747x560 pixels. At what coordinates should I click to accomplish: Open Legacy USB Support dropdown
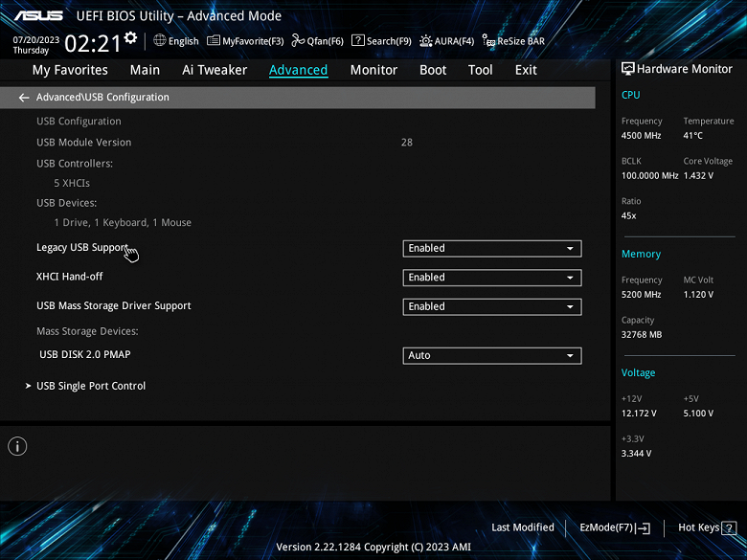pyautogui.click(x=492, y=249)
